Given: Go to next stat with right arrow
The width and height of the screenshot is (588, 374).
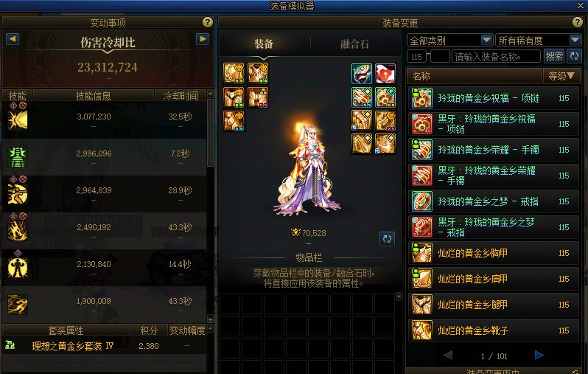Looking at the screenshot, I should point(203,38).
